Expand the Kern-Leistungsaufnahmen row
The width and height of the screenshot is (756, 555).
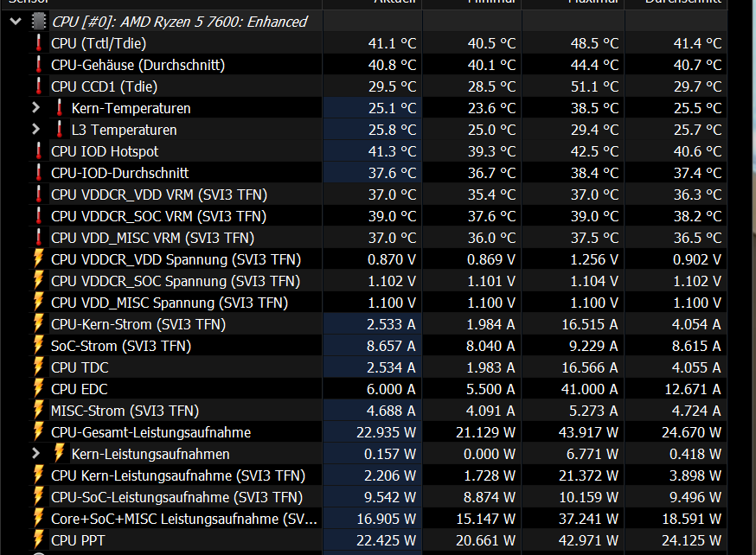coord(35,454)
